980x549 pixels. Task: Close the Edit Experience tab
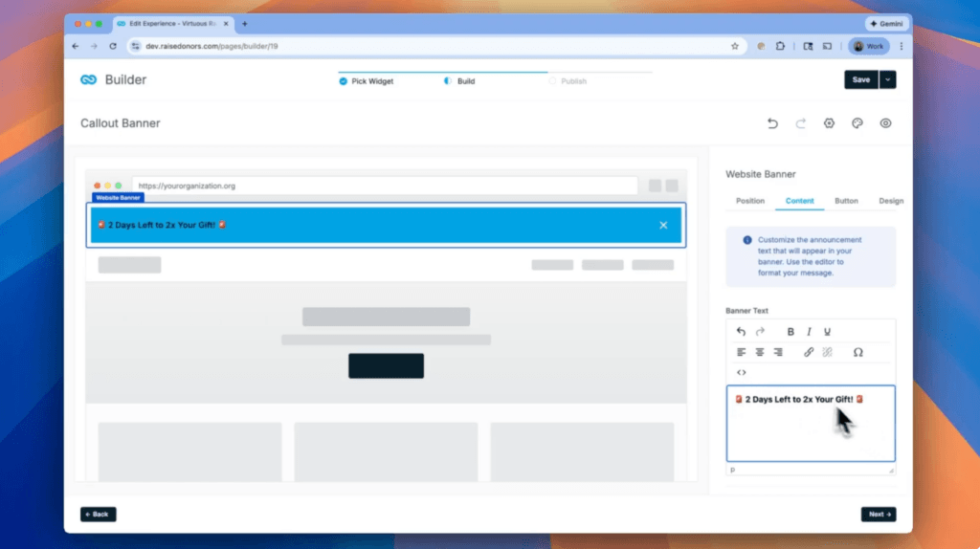click(226, 24)
